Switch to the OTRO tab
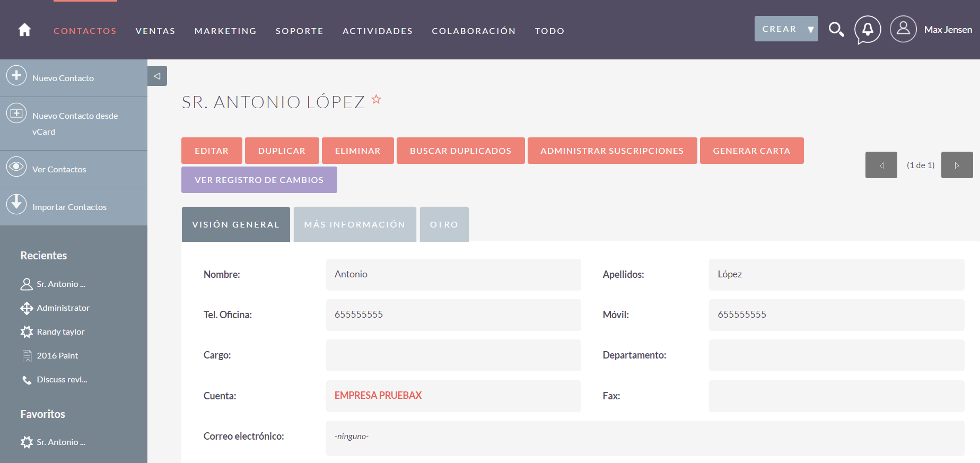This screenshot has width=980, height=463. pos(444,224)
